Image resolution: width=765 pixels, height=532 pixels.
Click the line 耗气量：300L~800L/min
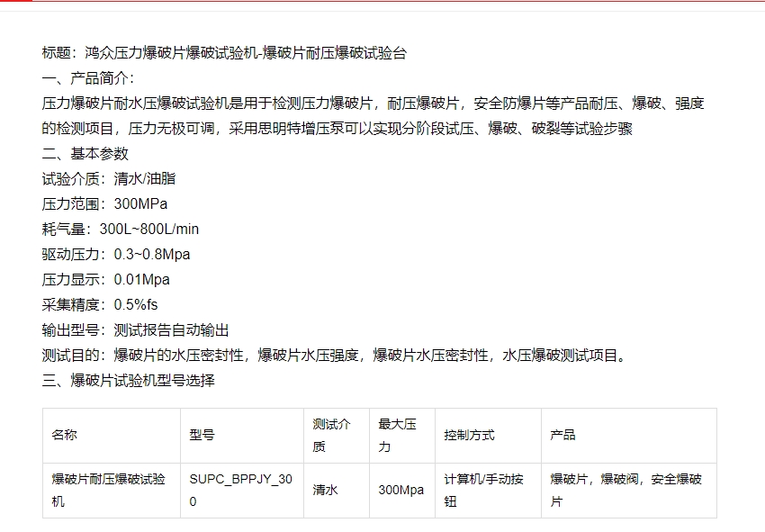pyautogui.click(x=121, y=230)
